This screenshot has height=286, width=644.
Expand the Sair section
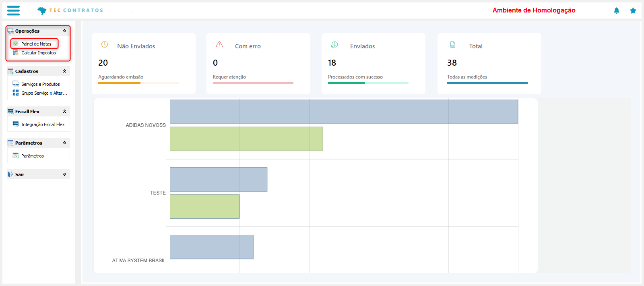tap(64, 174)
